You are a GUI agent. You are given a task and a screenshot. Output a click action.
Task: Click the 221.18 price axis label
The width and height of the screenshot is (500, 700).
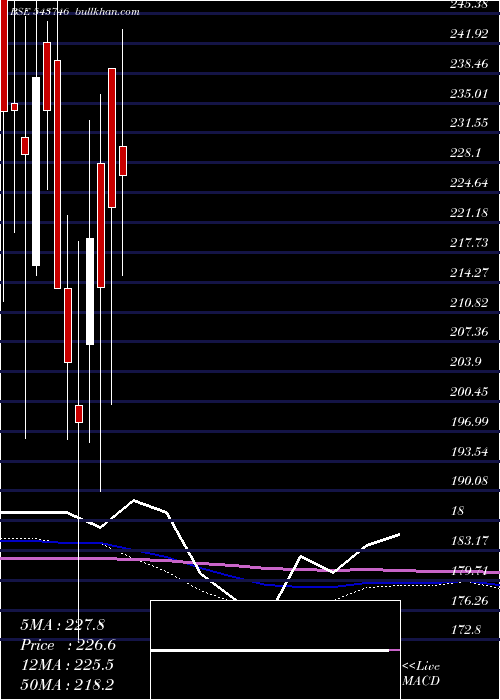tap(469, 213)
